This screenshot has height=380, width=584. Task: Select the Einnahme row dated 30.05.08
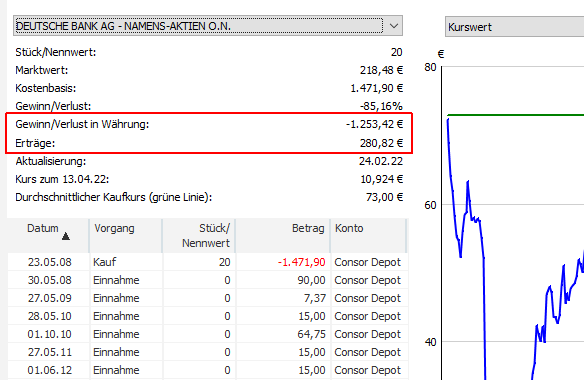(x=208, y=280)
